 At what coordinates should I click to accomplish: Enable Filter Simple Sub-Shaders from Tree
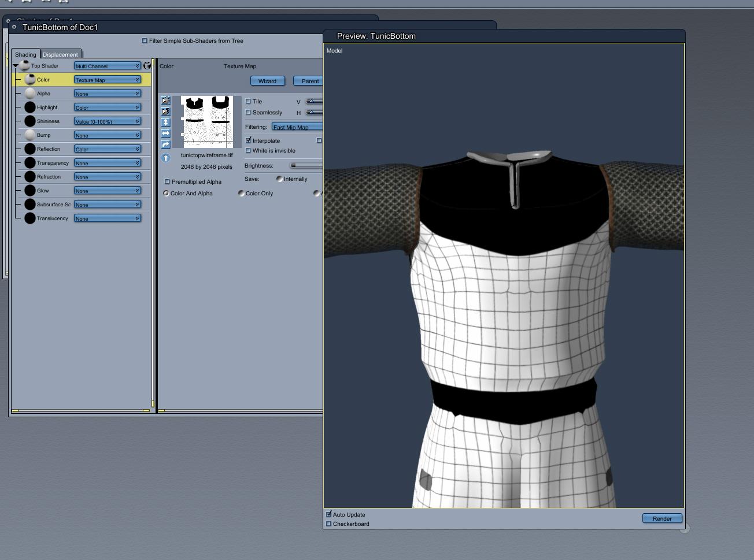tap(145, 41)
